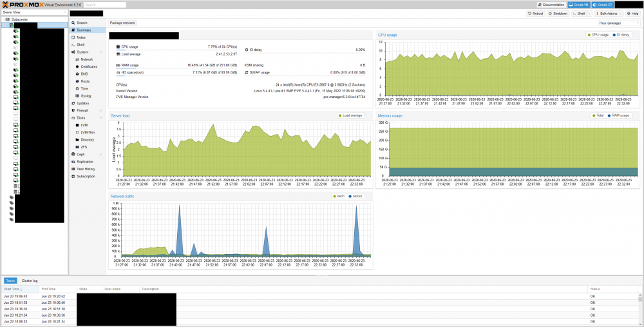The width and height of the screenshot is (644, 327).
Task: Select task row starting Jun 23 18:06:32
Action: point(320,321)
